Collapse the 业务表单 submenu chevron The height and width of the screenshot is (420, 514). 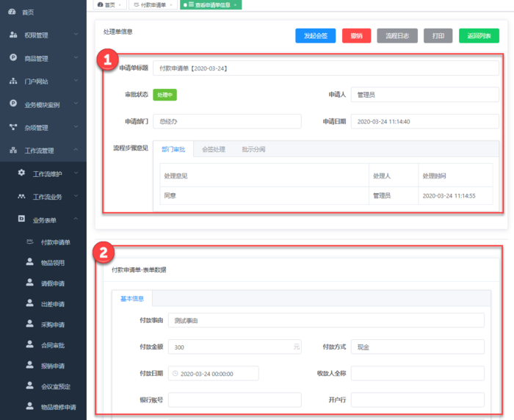click(76, 219)
